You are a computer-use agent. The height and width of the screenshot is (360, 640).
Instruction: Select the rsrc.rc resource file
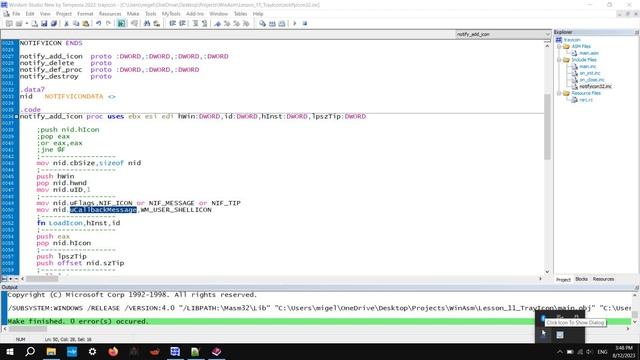586,100
